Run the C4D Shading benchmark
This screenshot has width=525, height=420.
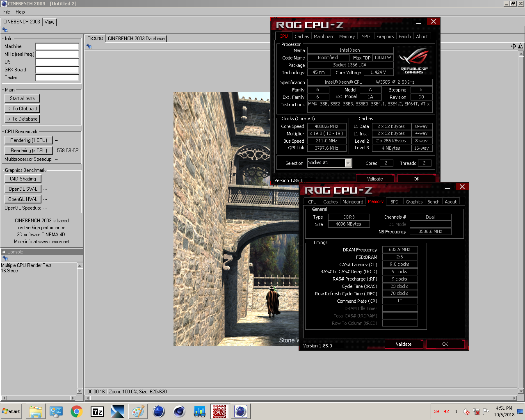(23, 179)
